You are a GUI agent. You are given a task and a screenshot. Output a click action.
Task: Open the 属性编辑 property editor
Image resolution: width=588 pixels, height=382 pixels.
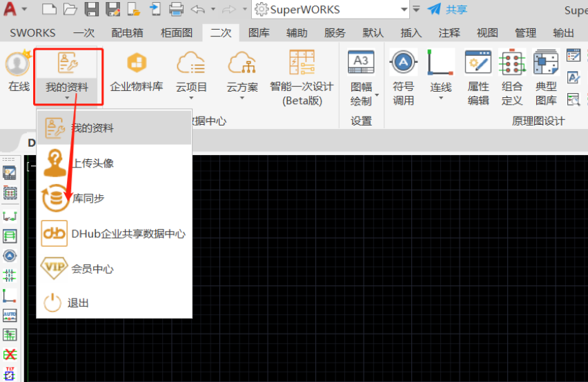click(x=478, y=77)
